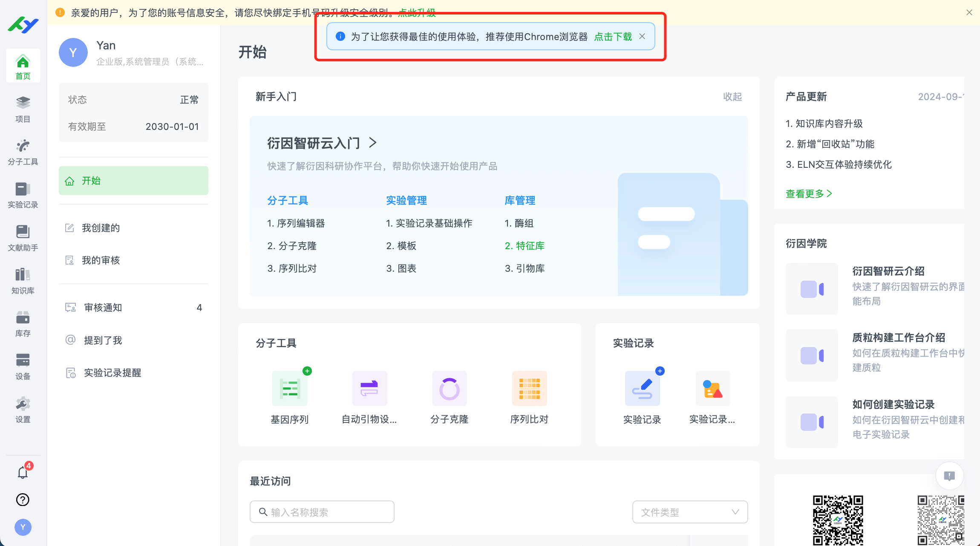Open the 文件类型 dropdown
Image resolution: width=980 pixels, height=546 pixels.
click(689, 512)
